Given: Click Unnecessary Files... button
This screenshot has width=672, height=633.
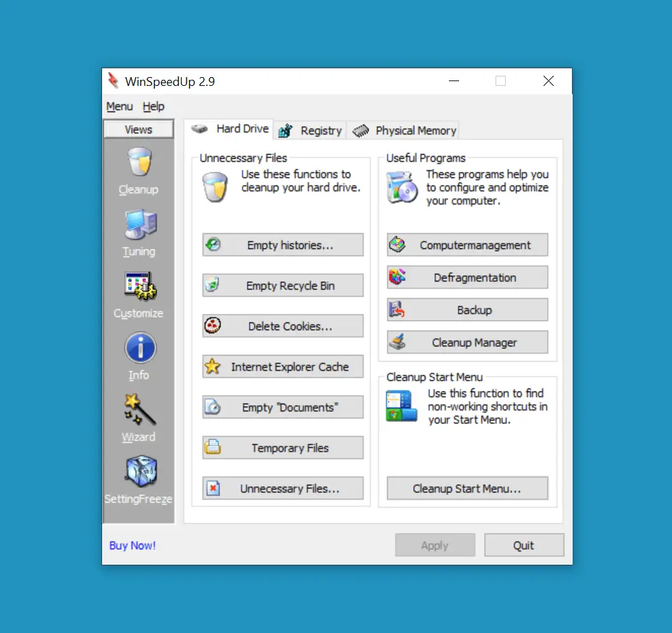Looking at the screenshot, I should coord(283,488).
